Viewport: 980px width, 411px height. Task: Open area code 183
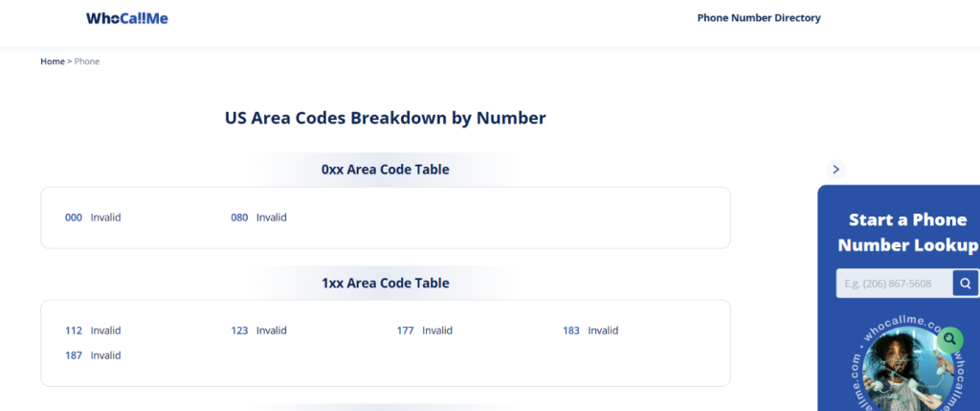(571, 331)
